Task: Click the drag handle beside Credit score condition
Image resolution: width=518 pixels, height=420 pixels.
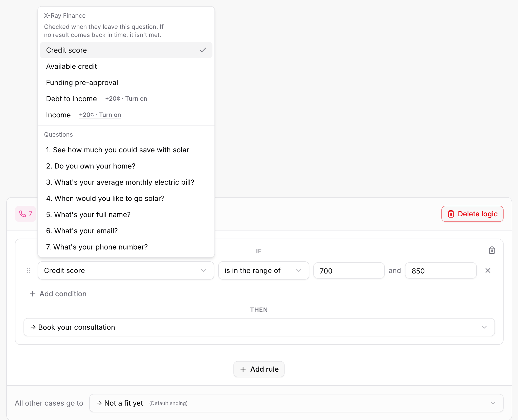Action: tap(29, 270)
